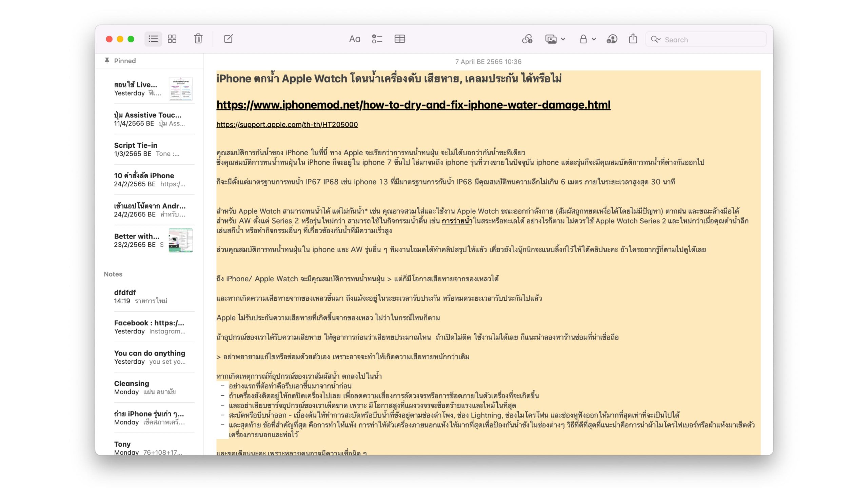The width and height of the screenshot is (868, 488).
Task: Open the search options chevron
Action: point(656,40)
